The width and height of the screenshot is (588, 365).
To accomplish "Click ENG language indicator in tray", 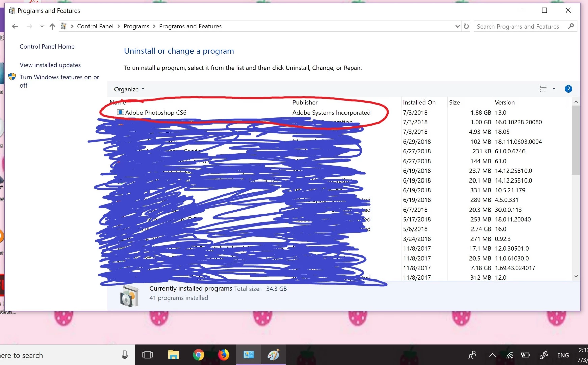I will 563,355.
